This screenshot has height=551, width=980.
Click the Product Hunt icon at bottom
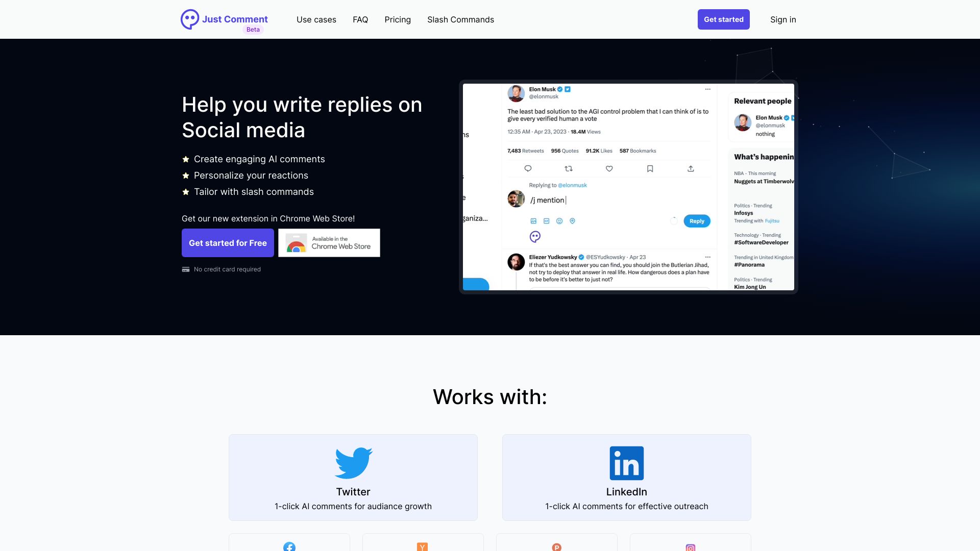click(x=557, y=547)
